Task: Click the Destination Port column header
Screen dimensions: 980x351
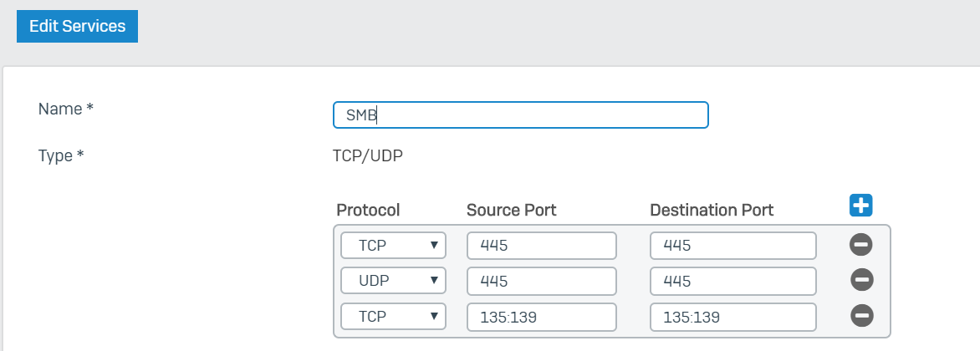Action: (x=712, y=210)
